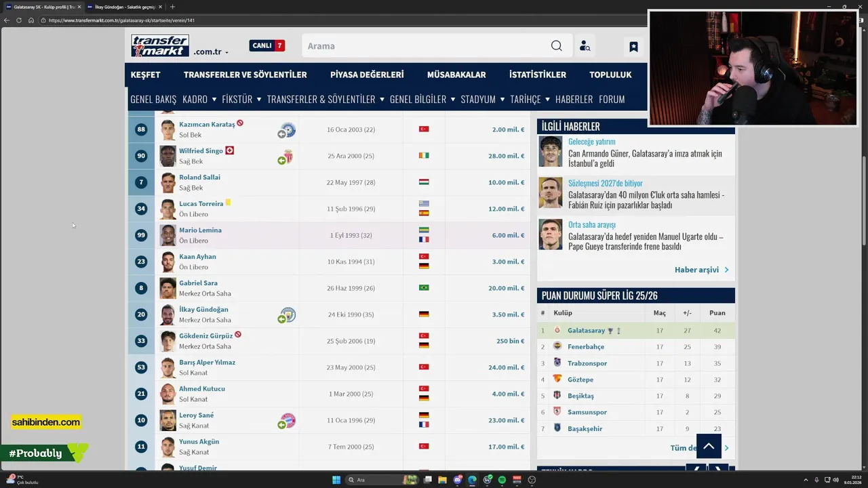Click Barış Alper Yılmaz's 24.00 mil. € value
868x488 pixels.
[x=507, y=367]
